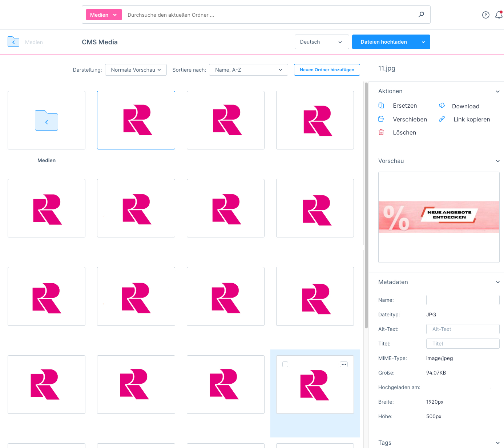The image size is (504, 448).
Task: Open the notifications bell
Action: [499, 15]
